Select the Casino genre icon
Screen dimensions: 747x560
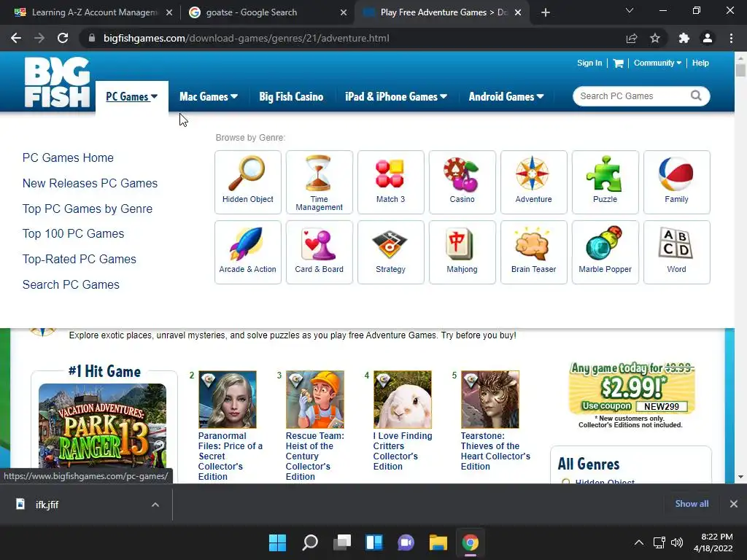462,182
